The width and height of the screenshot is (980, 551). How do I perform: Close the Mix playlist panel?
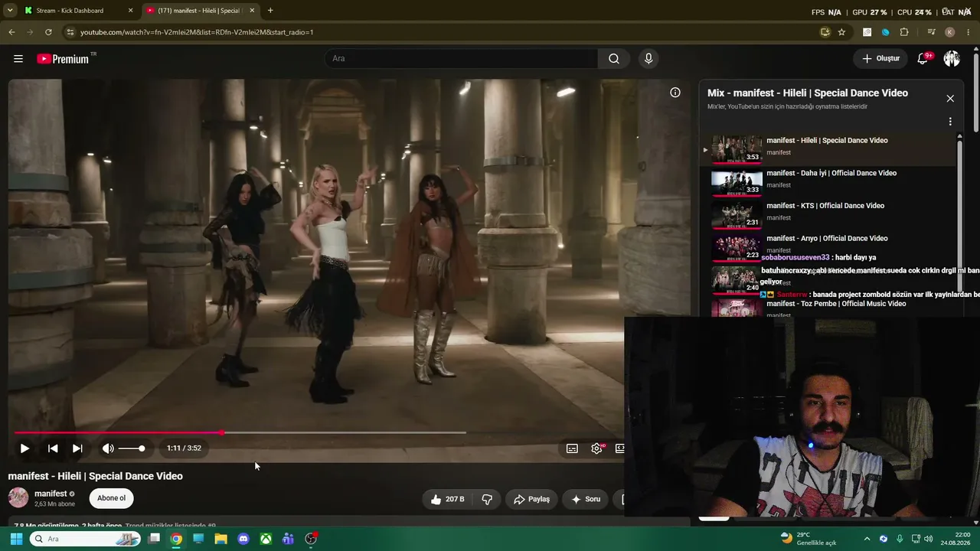pos(950,99)
